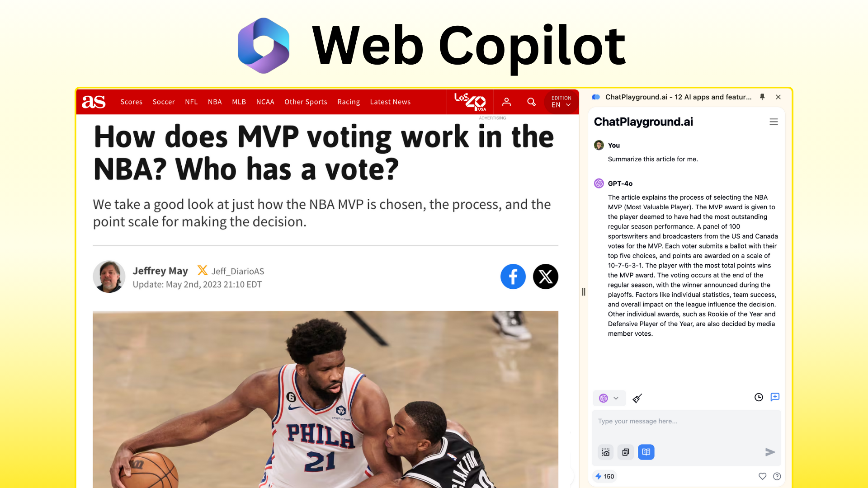Click the AS search icon in navigation

click(531, 102)
